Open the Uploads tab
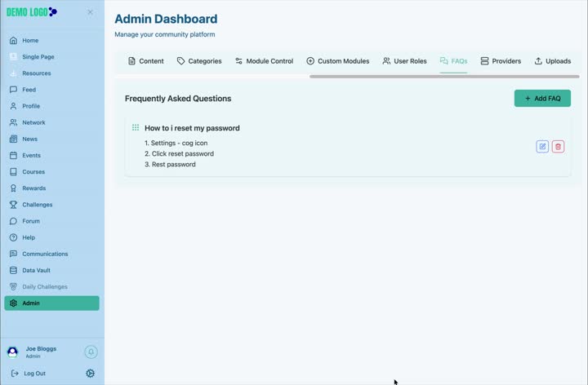 coord(553,61)
